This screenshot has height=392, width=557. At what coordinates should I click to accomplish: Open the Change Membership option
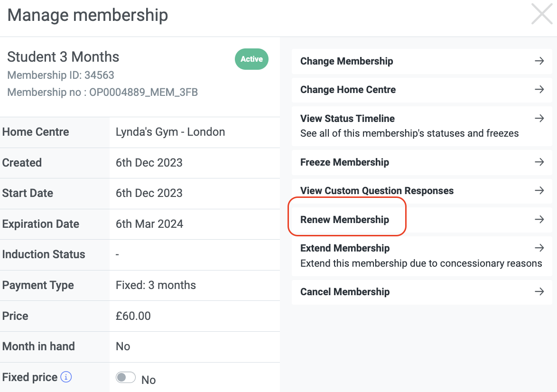click(x=422, y=61)
